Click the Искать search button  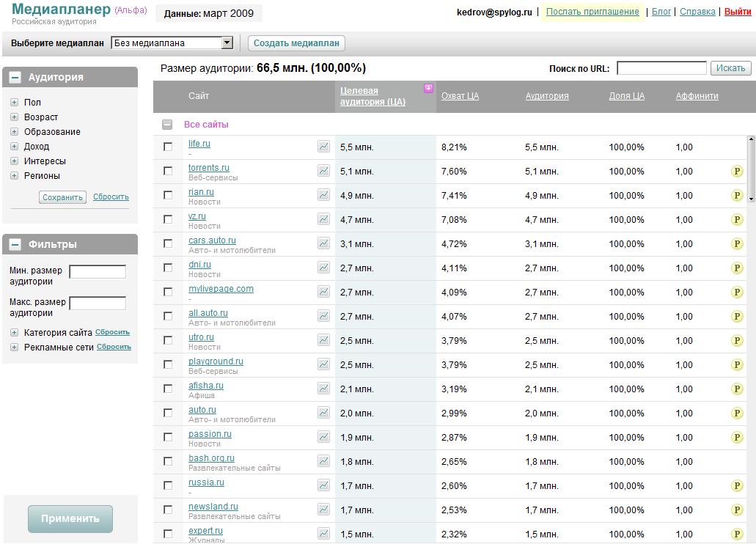[x=730, y=68]
